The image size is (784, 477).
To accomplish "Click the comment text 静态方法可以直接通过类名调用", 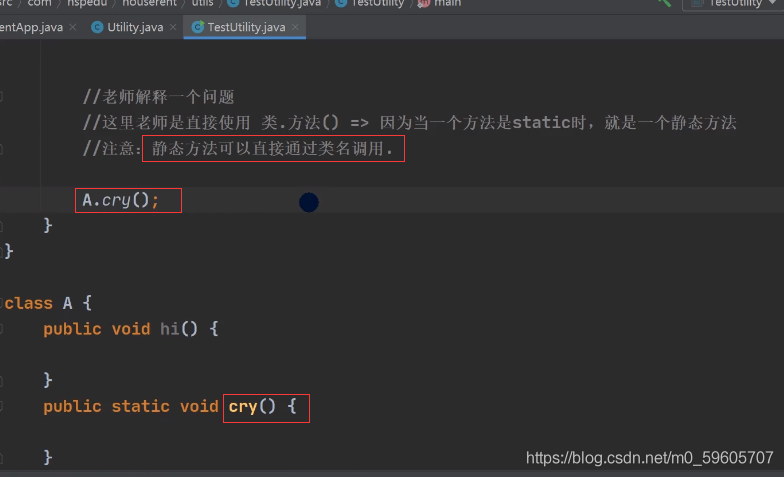I will point(272,148).
